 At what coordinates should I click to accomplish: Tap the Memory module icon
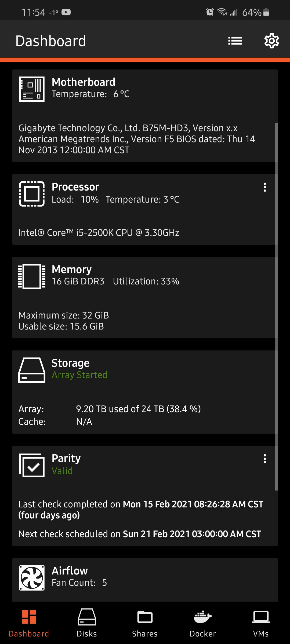pos(32,276)
